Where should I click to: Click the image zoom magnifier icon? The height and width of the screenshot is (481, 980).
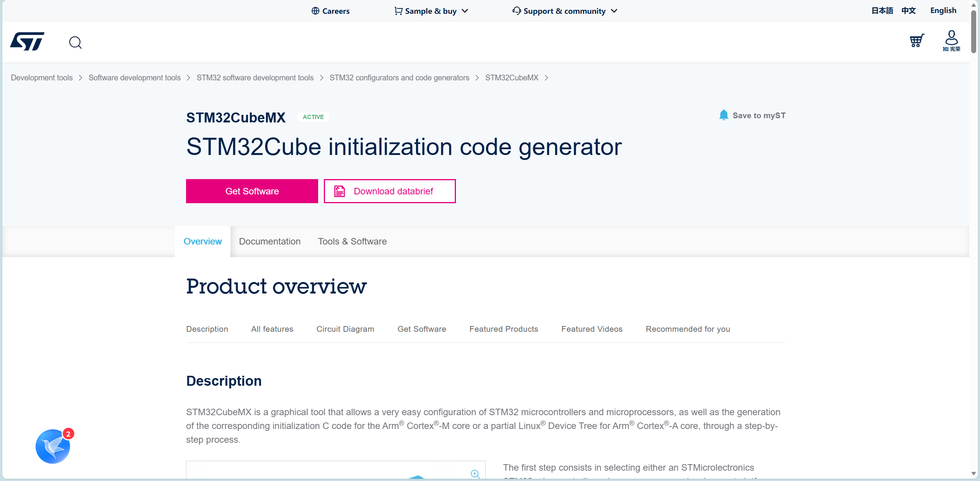coord(475,474)
